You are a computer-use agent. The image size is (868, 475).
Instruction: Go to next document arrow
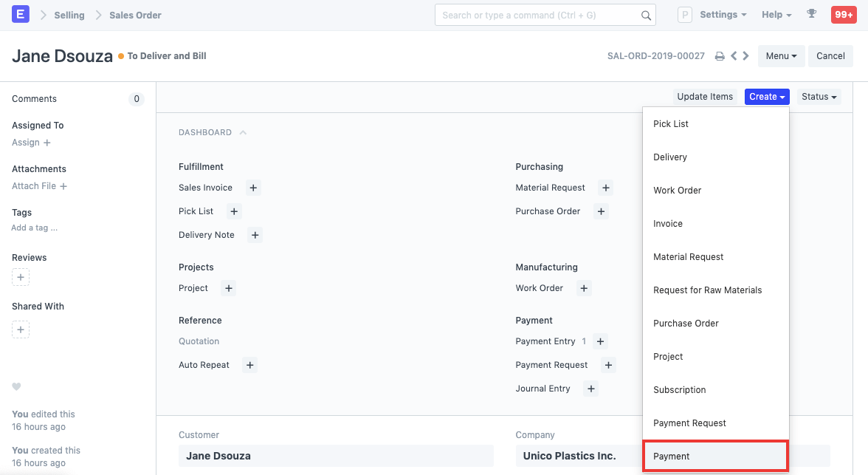click(x=745, y=56)
